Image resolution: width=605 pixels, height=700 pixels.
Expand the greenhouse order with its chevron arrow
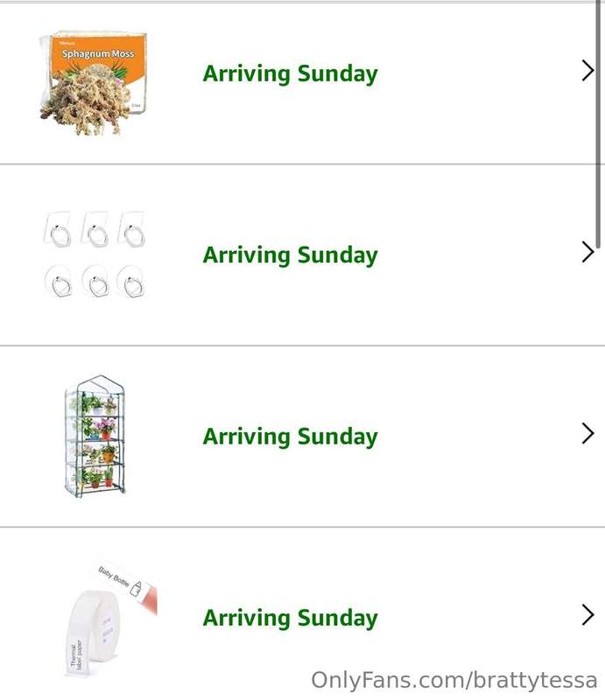[587, 433]
